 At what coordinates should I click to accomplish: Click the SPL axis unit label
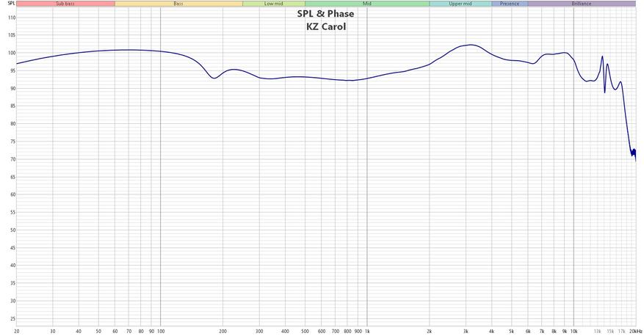(11, 3)
